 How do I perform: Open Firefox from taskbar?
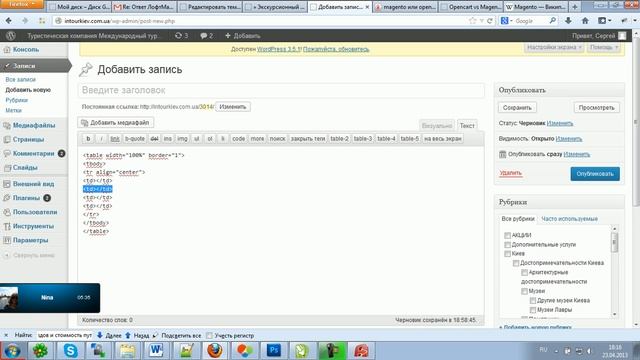215,351
